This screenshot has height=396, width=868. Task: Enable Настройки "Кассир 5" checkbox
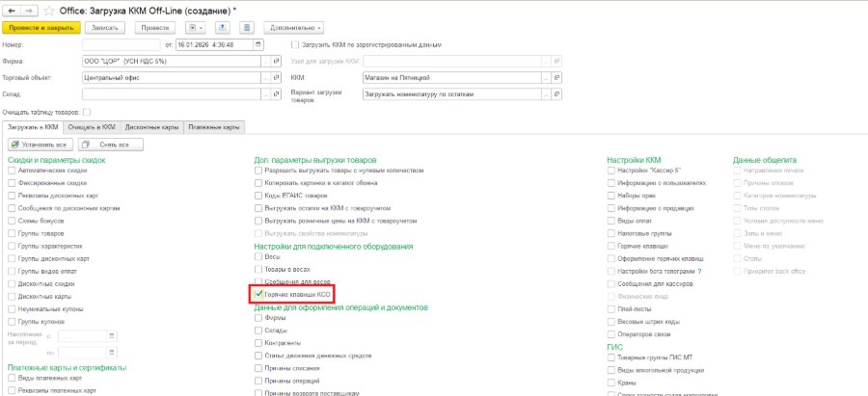611,171
